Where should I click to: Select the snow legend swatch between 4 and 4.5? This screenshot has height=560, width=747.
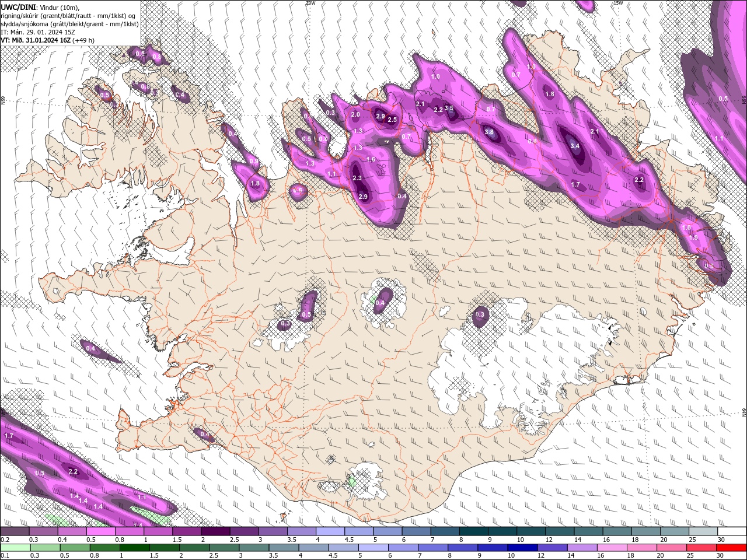click(x=330, y=531)
